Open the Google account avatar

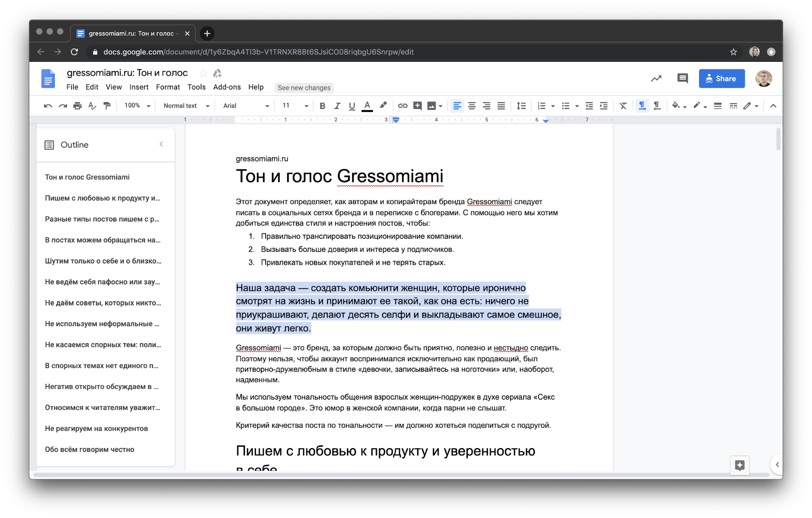click(x=764, y=78)
